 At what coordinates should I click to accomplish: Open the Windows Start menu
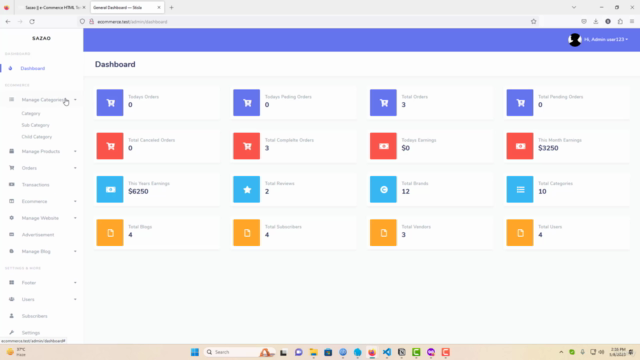coord(195,352)
